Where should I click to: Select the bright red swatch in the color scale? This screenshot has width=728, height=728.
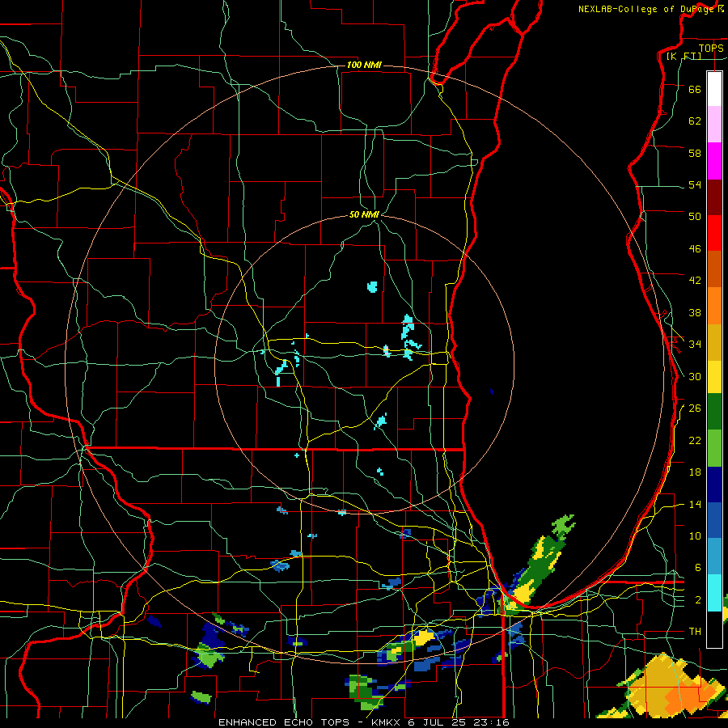(714, 233)
